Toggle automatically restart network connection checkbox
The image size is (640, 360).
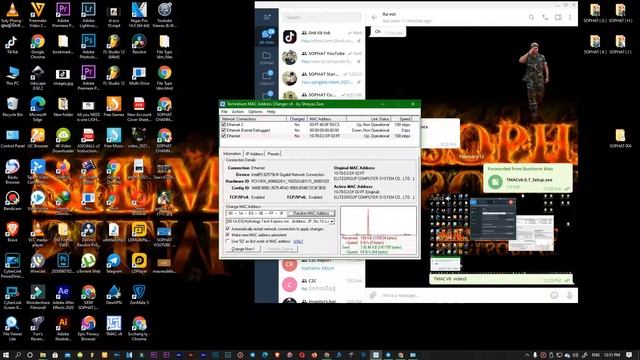coord(228,229)
